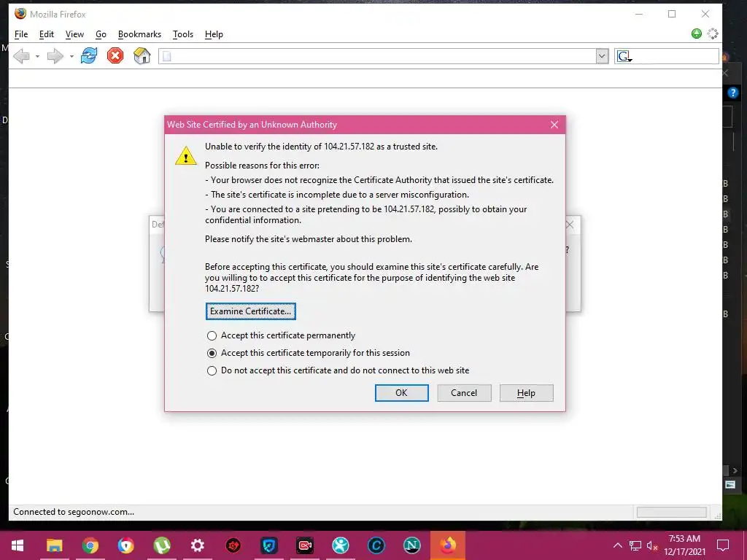The image size is (747, 560).
Task: Click the loading throbber icon
Action: click(x=713, y=34)
